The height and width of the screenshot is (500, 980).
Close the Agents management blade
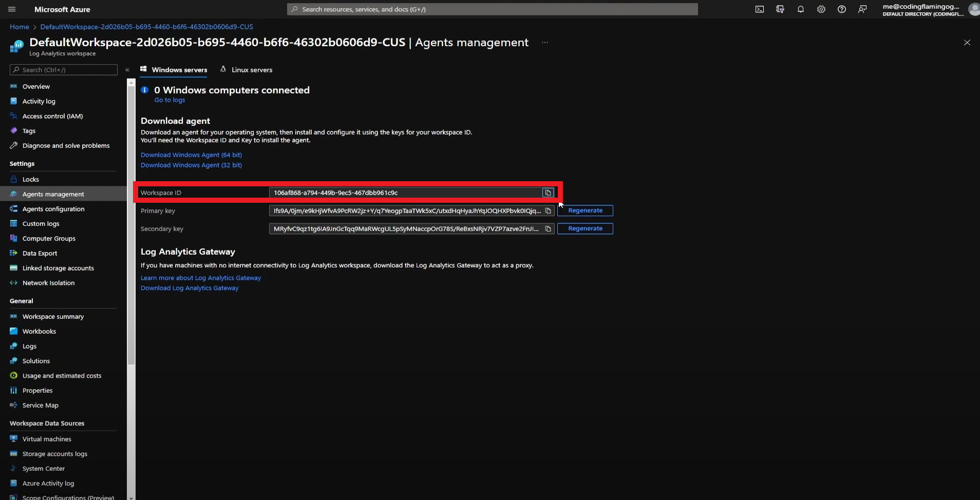(967, 43)
